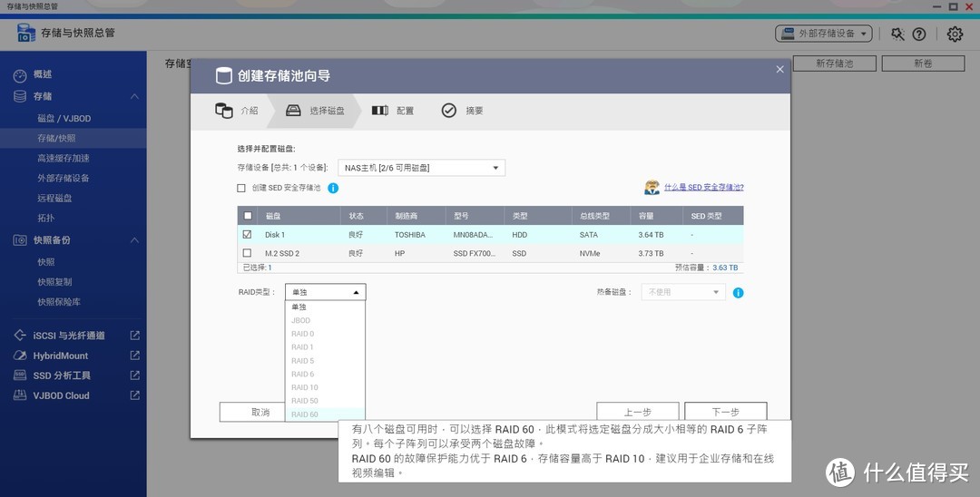
Task: Click the configuration step icon
Action: 380,111
